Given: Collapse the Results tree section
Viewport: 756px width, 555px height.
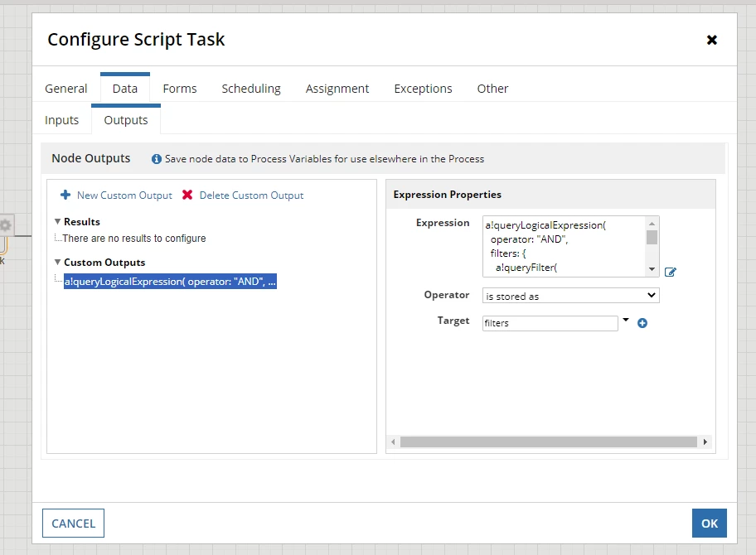Looking at the screenshot, I should pos(57,222).
